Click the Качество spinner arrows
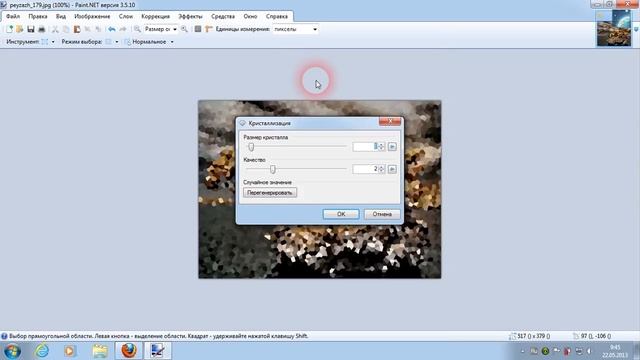 pos(381,169)
